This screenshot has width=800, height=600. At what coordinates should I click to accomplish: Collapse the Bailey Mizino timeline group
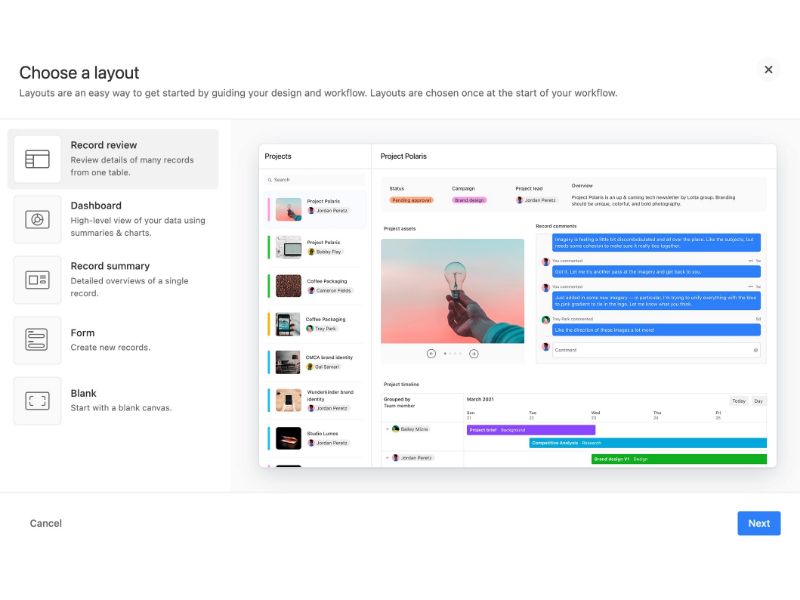click(387, 429)
